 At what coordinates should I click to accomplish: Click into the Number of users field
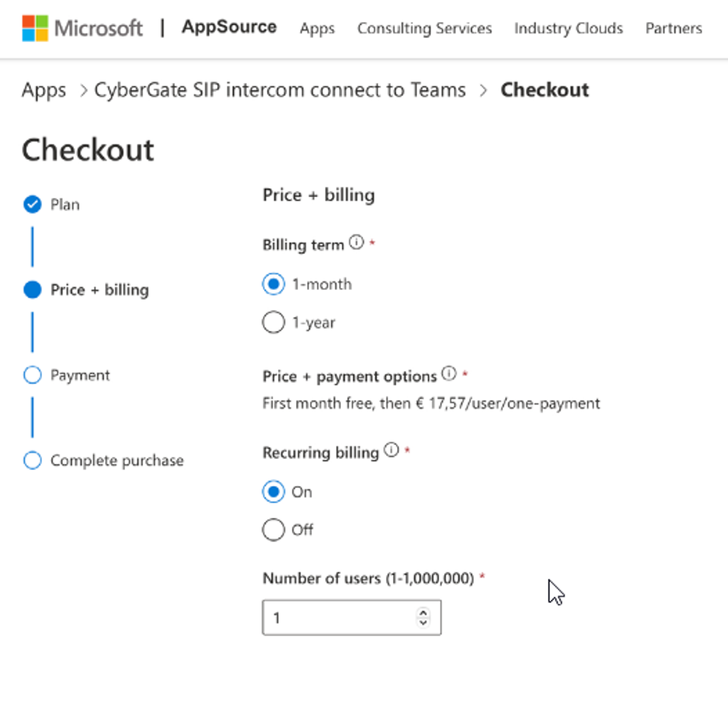click(339, 617)
